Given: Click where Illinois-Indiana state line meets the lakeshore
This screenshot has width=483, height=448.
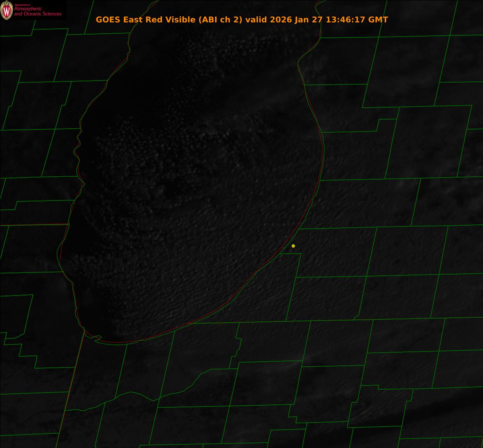Looking at the screenshot, I should (x=84, y=330).
